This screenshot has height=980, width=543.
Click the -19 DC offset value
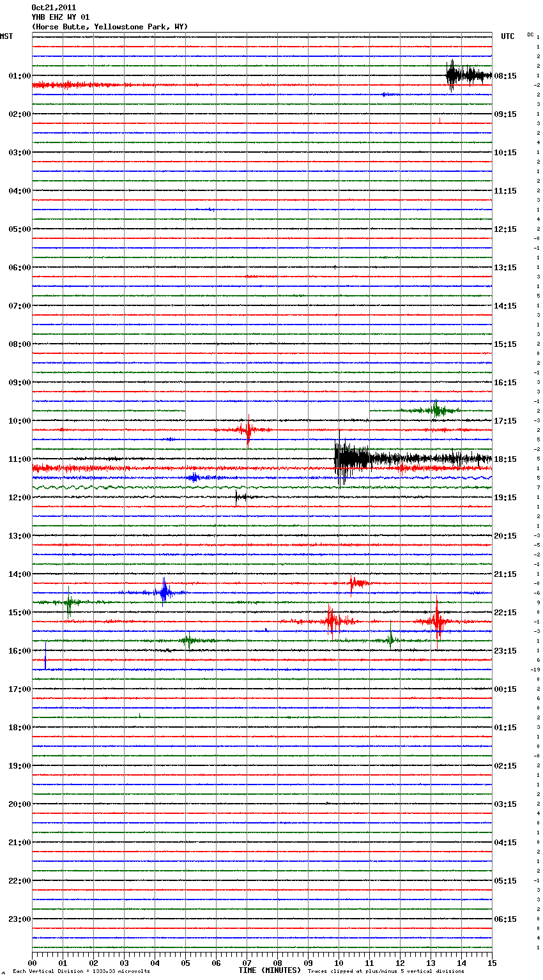[x=535, y=670]
